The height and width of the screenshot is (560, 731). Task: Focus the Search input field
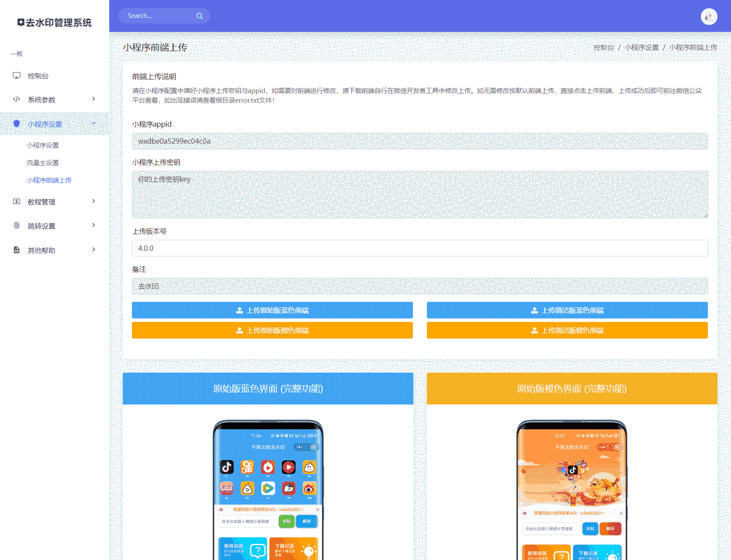(x=159, y=16)
